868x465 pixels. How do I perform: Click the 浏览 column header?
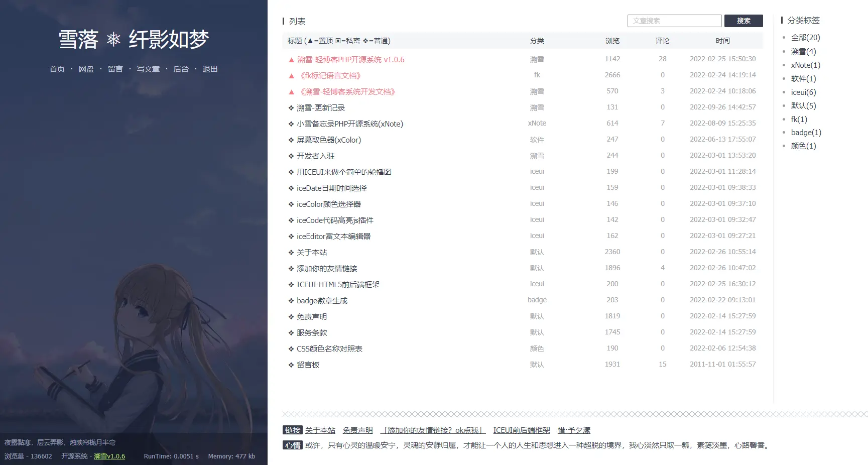pyautogui.click(x=612, y=41)
